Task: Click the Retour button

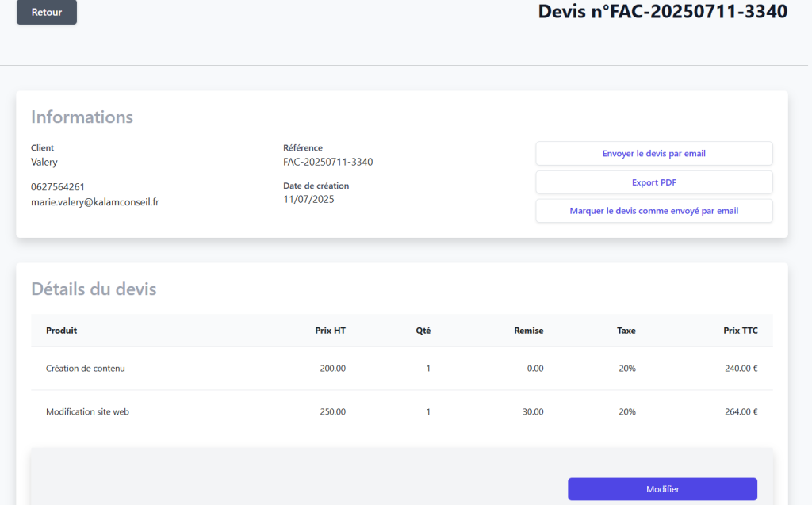Action: tap(46, 12)
